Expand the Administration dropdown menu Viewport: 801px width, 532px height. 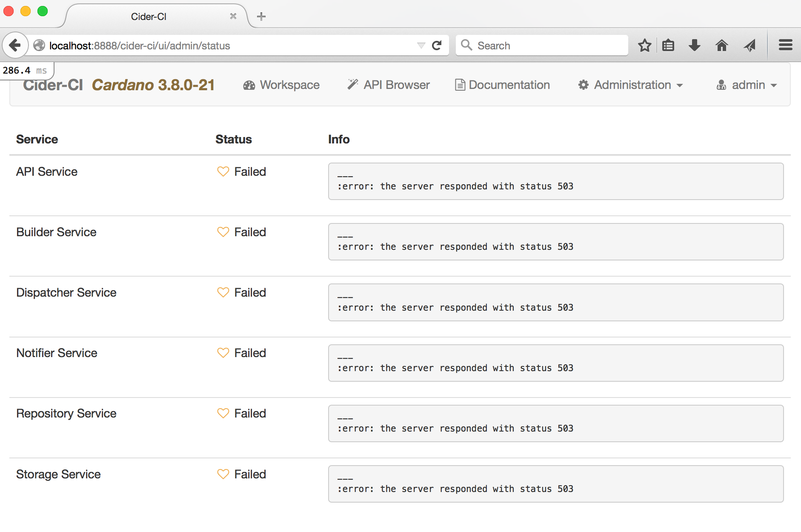[x=630, y=85]
